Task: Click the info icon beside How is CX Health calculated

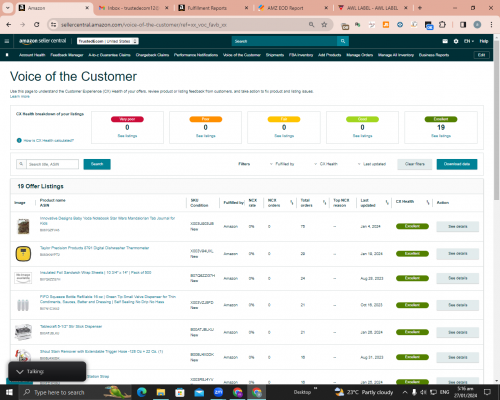Action: click(19, 140)
